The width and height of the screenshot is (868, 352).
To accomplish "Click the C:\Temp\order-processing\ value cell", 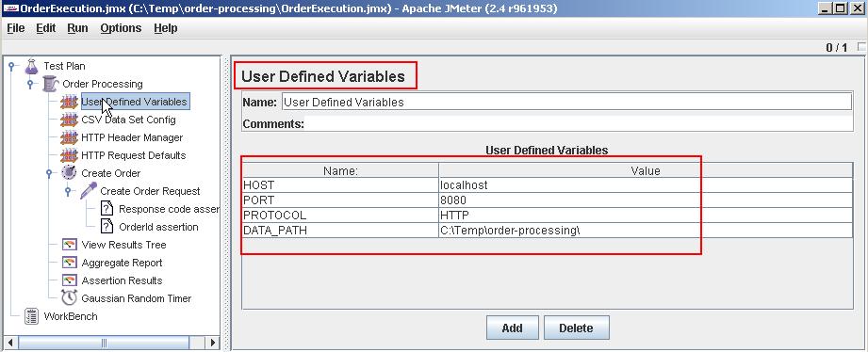I will 646,230.
